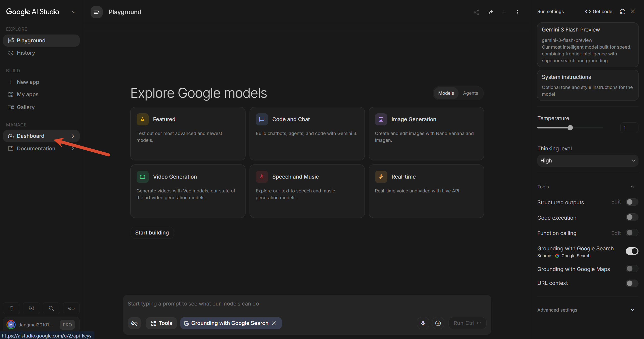The width and height of the screenshot is (644, 339).
Task: Open the Code and Chat models card
Action: 307,134
